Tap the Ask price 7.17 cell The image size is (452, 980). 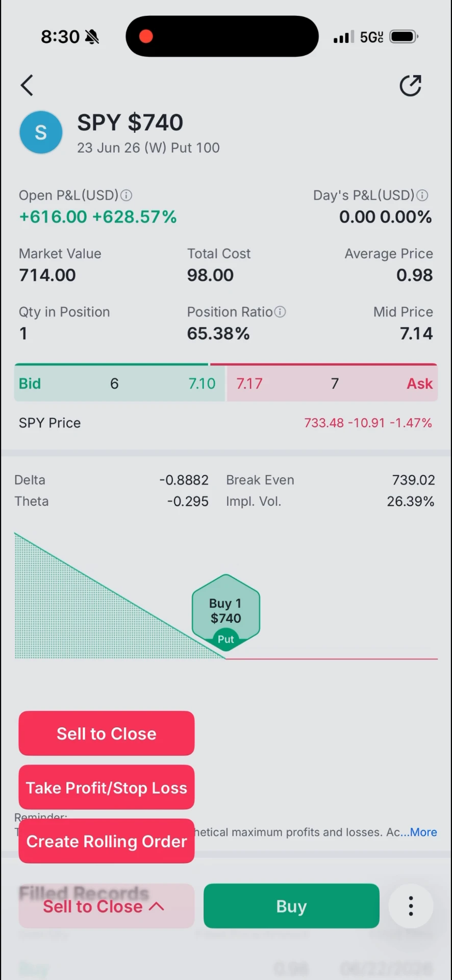point(332,383)
